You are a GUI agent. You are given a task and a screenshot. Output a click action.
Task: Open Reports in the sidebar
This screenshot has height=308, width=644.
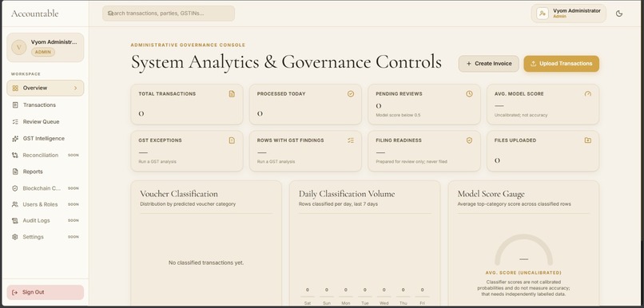[46, 172]
